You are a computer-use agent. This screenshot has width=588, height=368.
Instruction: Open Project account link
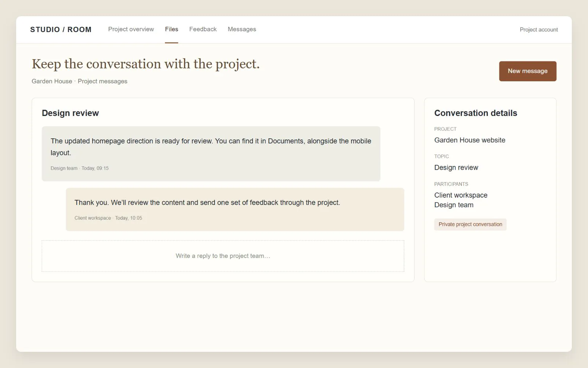tap(539, 29)
